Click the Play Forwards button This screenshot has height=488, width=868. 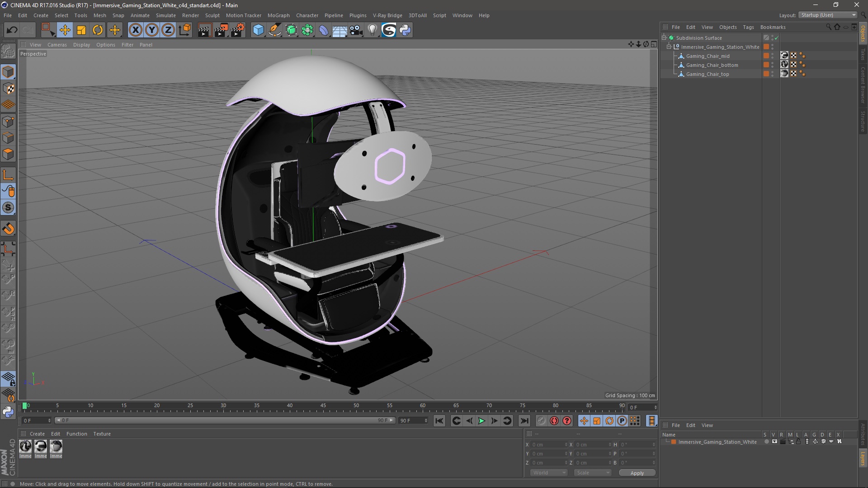[481, 421]
